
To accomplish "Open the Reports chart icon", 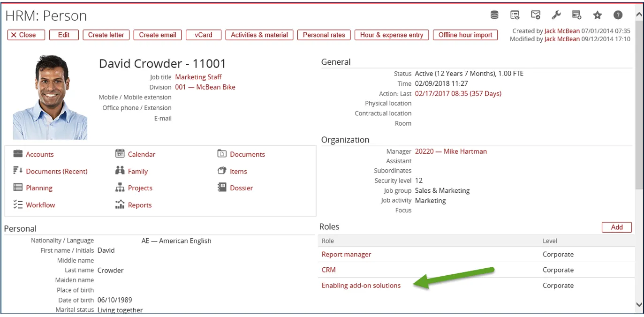I will [120, 204].
